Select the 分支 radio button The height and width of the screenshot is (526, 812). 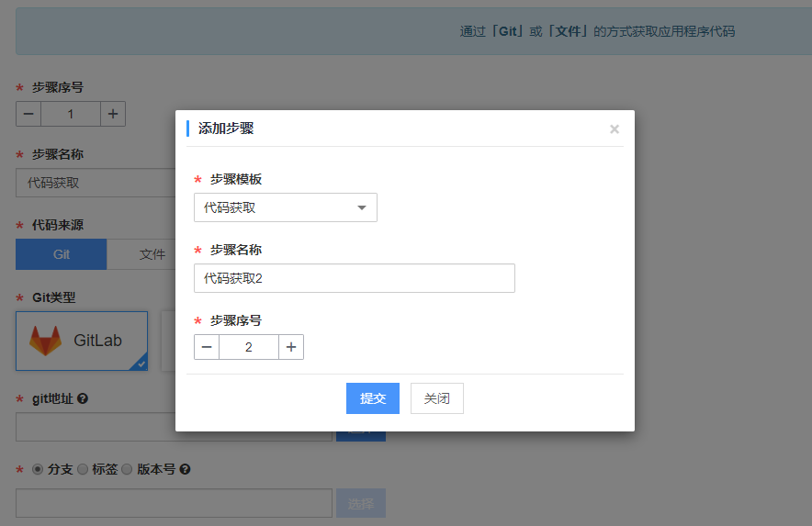pos(38,469)
